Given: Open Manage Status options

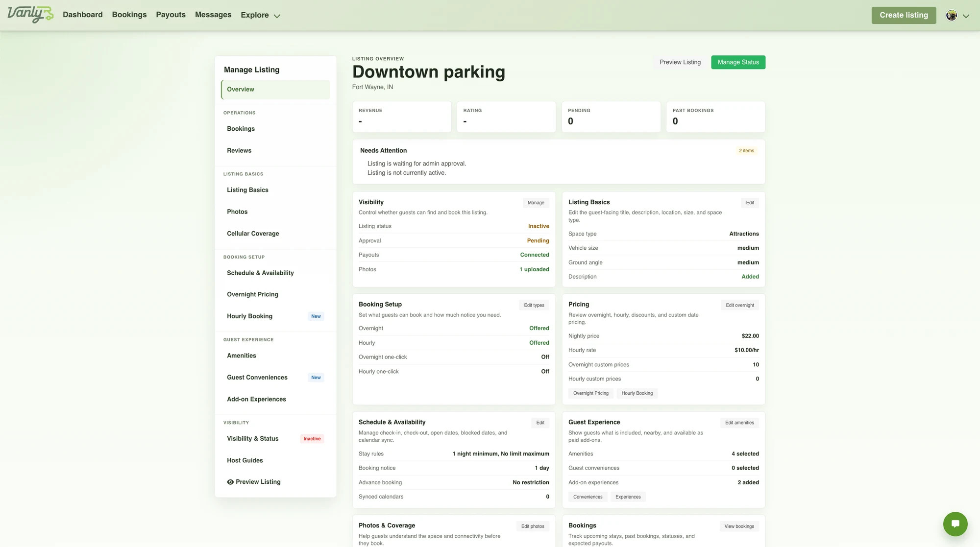Looking at the screenshot, I should [738, 62].
